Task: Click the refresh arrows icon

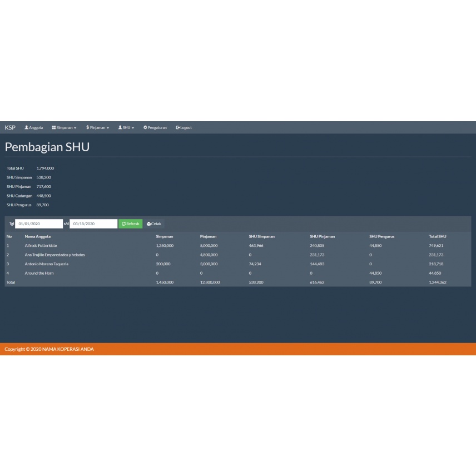Action: click(x=123, y=224)
